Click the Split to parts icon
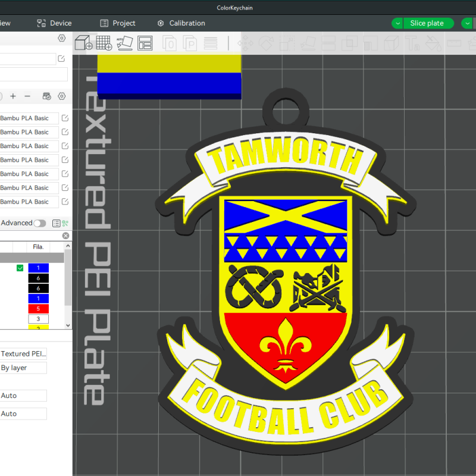 click(x=190, y=43)
